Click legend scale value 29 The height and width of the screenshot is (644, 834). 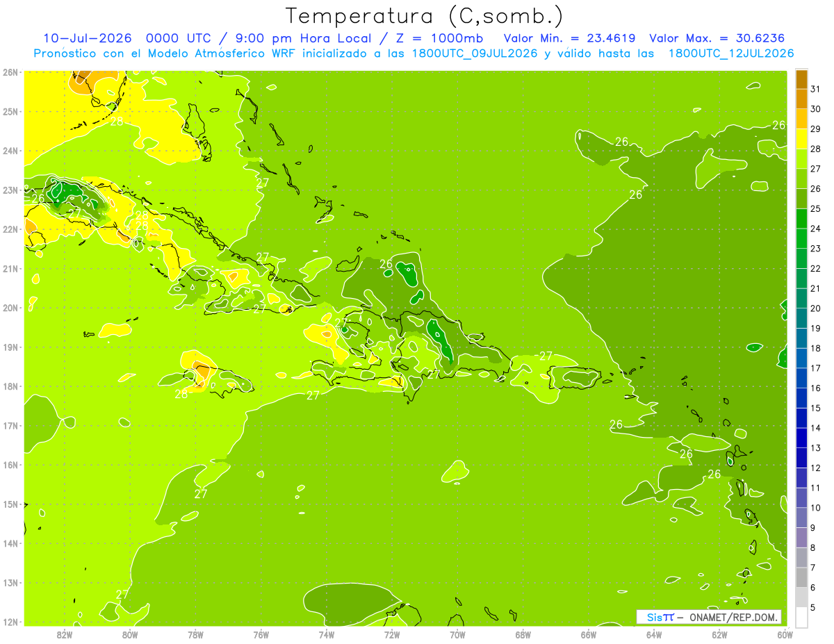point(815,129)
